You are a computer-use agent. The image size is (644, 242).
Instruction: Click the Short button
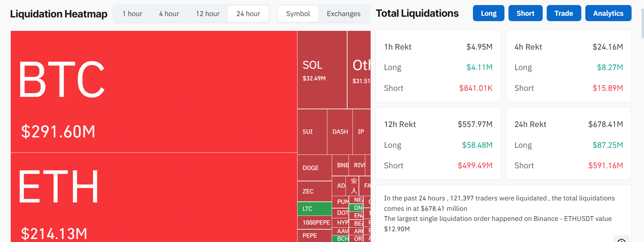click(x=525, y=13)
